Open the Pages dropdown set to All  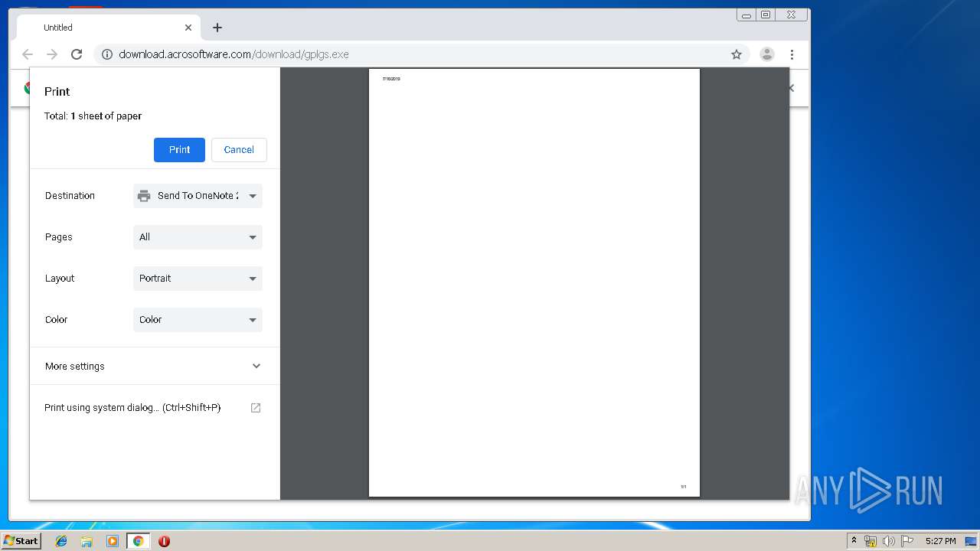198,237
